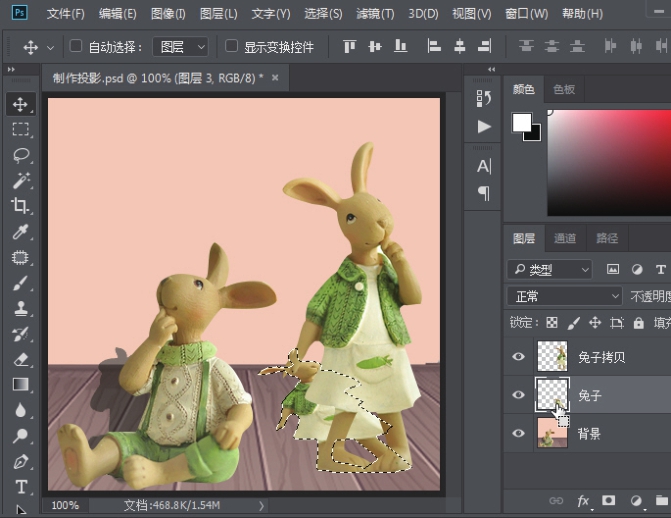Select the Dodge tool
This screenshot has width=671, height=518.
pyautogui.click(x=20, y=436)
